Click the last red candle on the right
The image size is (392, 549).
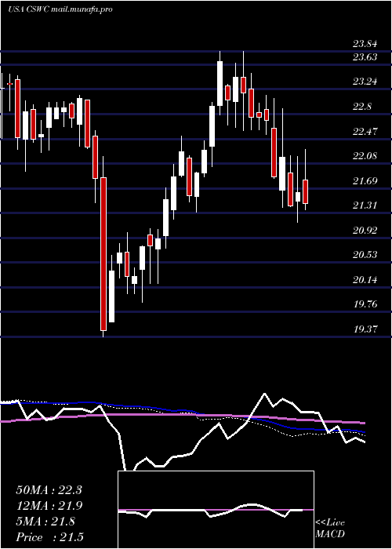point(305,191)
